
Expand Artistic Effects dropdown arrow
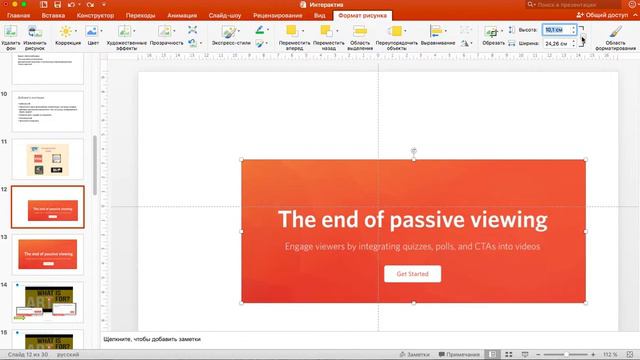pos(134,31)
